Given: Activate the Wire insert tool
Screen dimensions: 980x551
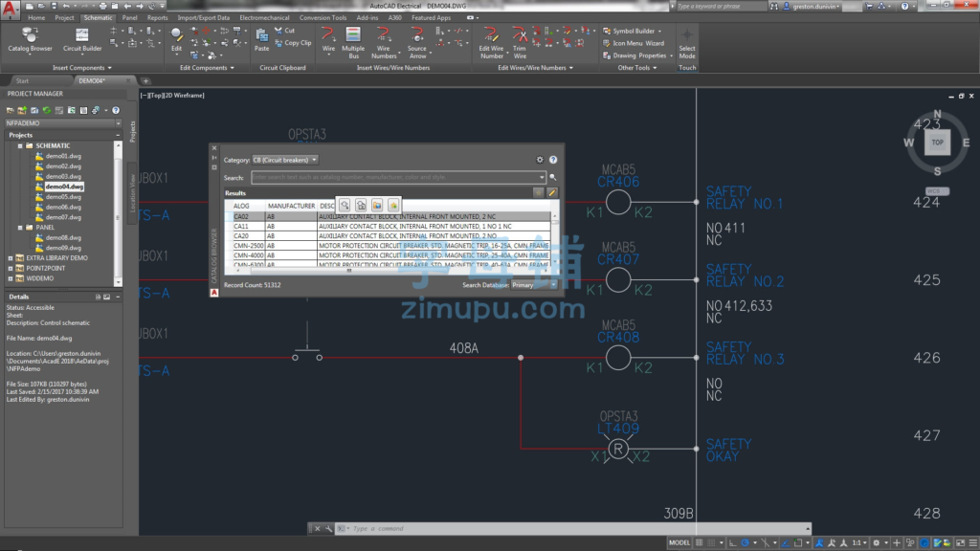Looking at the screenshot, I should tap(328, 40).
